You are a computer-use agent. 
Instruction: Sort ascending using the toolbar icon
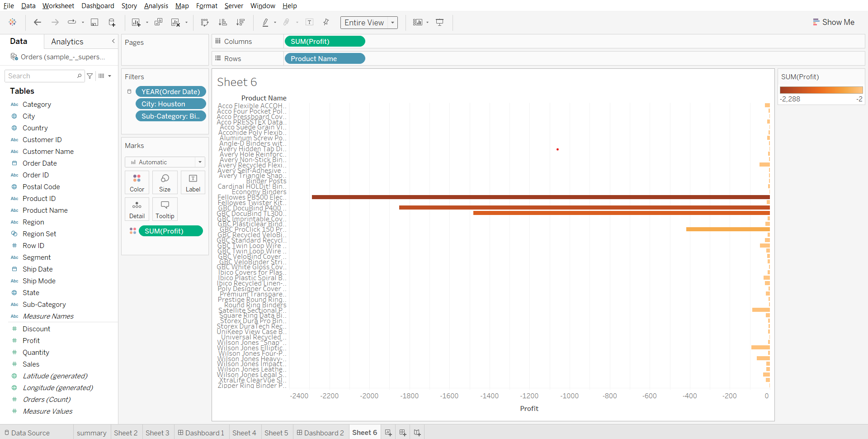pos(222,23)
